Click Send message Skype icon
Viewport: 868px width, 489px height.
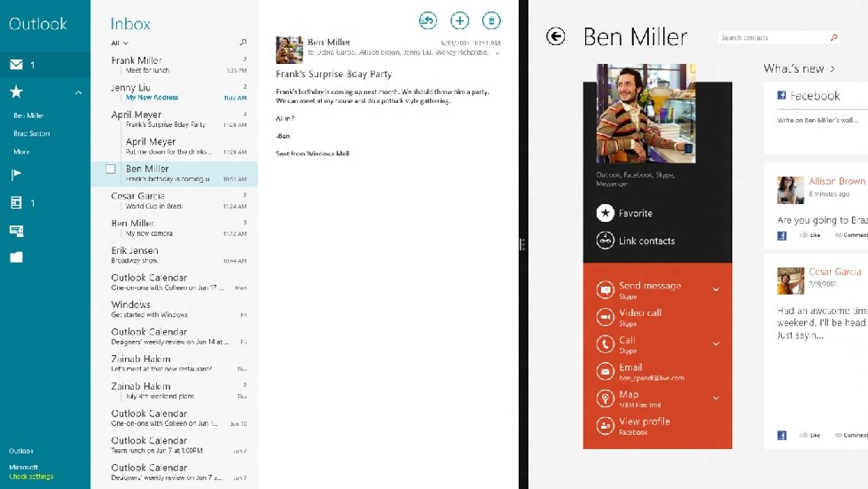coord(605,289)
